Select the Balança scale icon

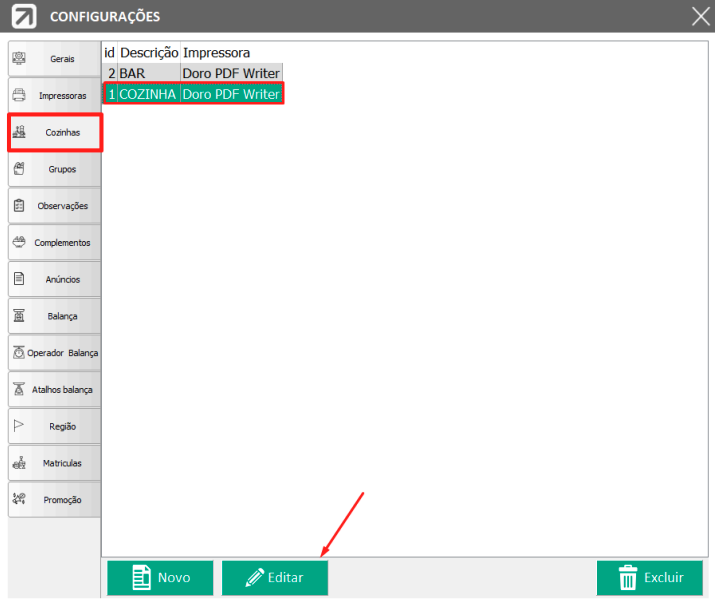[19, 316]
